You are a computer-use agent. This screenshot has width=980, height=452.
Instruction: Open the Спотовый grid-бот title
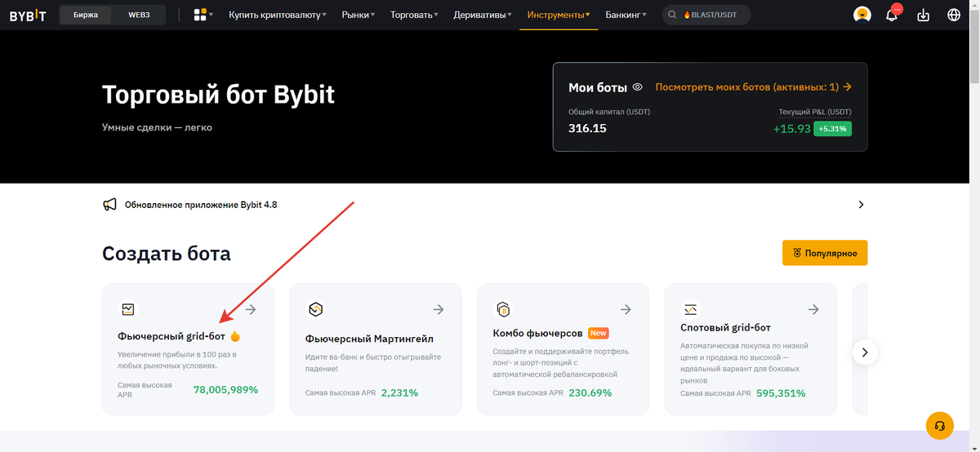point(725,328)
